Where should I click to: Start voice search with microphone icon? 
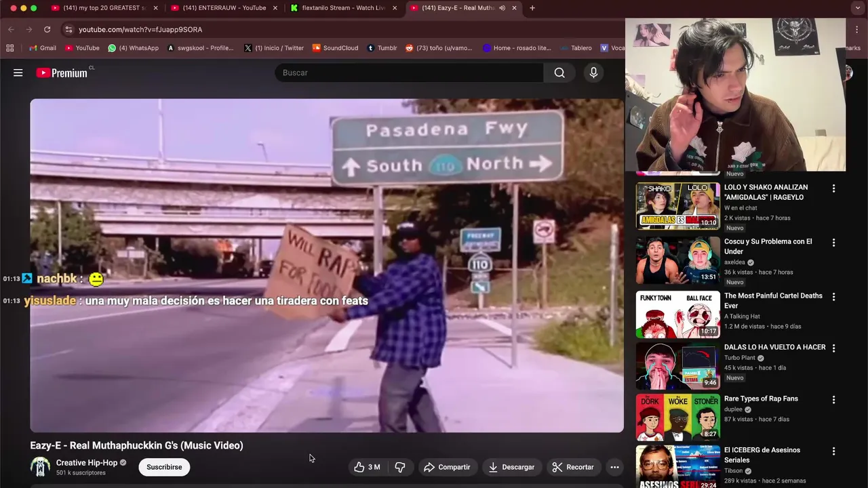[x=593, y=73]
